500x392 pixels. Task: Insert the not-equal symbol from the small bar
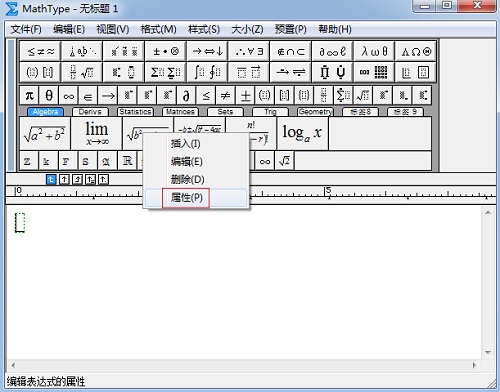226,96
